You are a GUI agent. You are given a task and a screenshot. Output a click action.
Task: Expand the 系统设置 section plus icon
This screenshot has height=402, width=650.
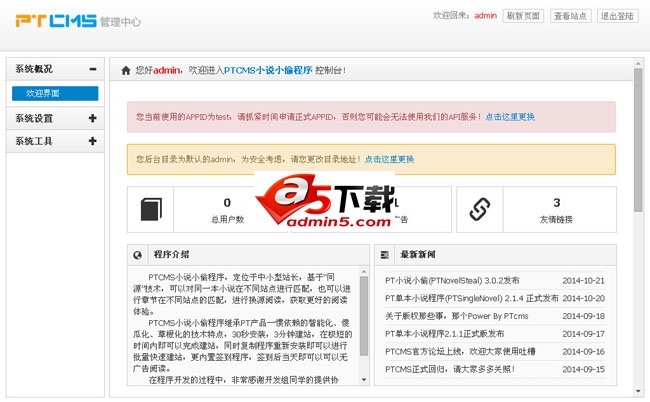[92, 118]
